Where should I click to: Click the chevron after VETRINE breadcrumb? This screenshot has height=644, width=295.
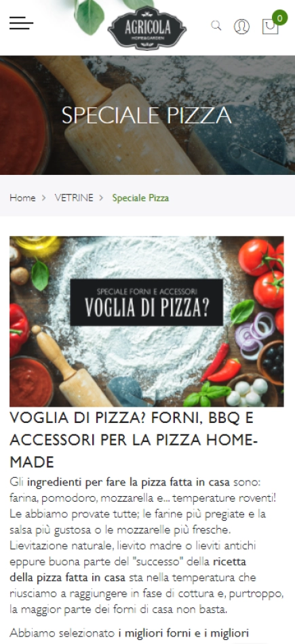coord(102,198)
